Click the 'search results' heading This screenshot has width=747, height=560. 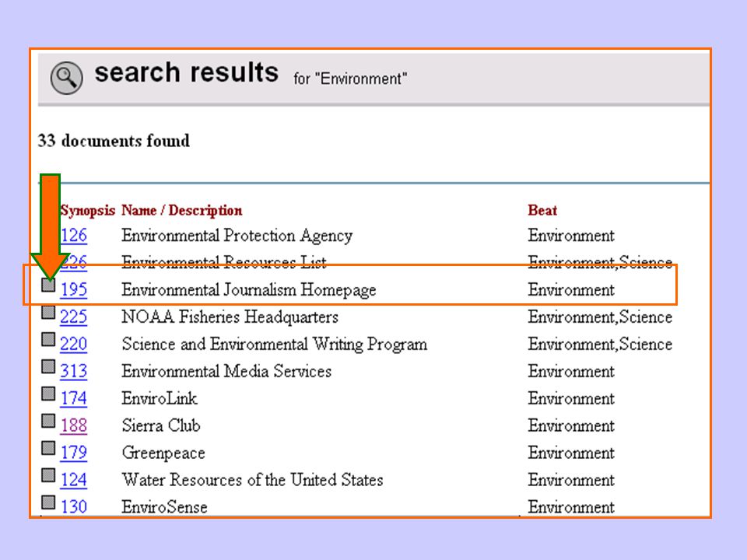[x=186, y=73]
